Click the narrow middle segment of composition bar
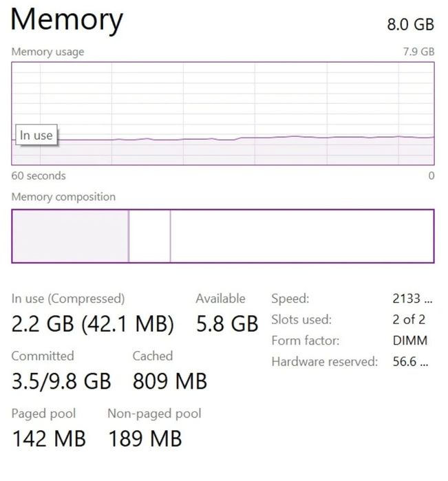Screen dimensions: 448x481 click(149, 236)
